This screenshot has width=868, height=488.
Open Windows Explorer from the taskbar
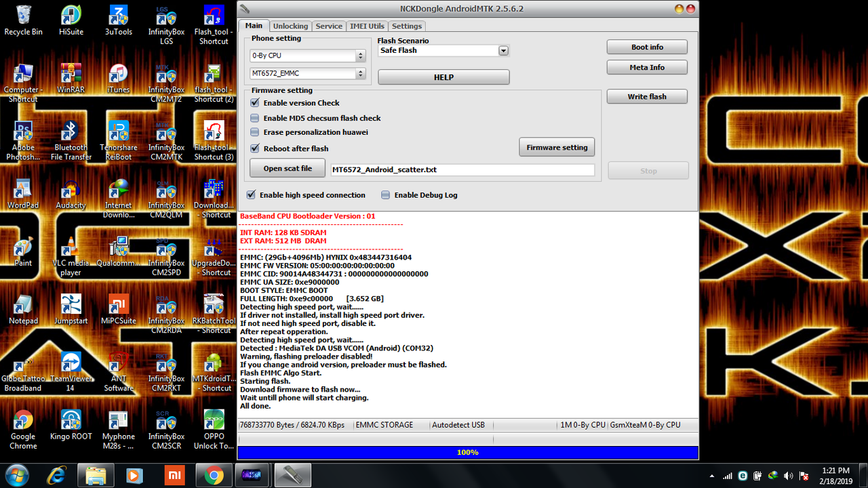(x=96, y=475)
